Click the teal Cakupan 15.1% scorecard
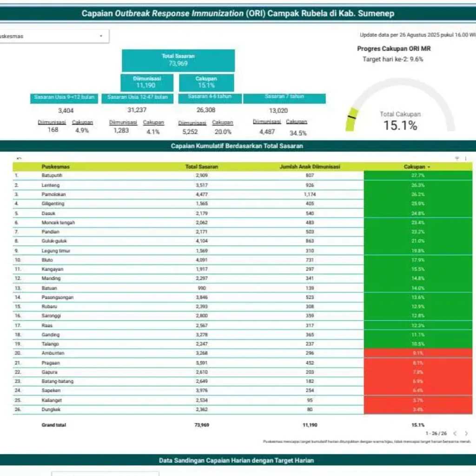 point(206,82)
